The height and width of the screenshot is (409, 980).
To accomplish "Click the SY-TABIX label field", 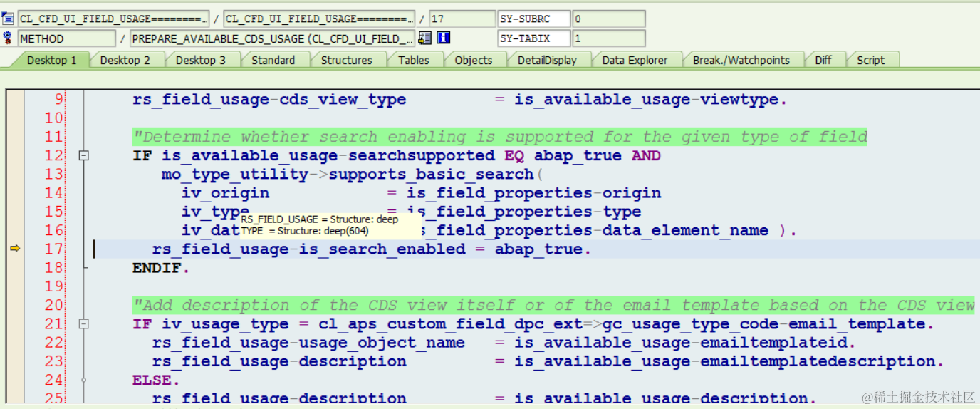I will pyautogui.click(x=534, y=38).
